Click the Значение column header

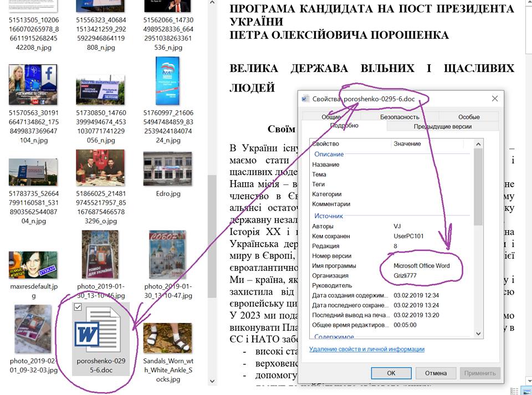427,143
